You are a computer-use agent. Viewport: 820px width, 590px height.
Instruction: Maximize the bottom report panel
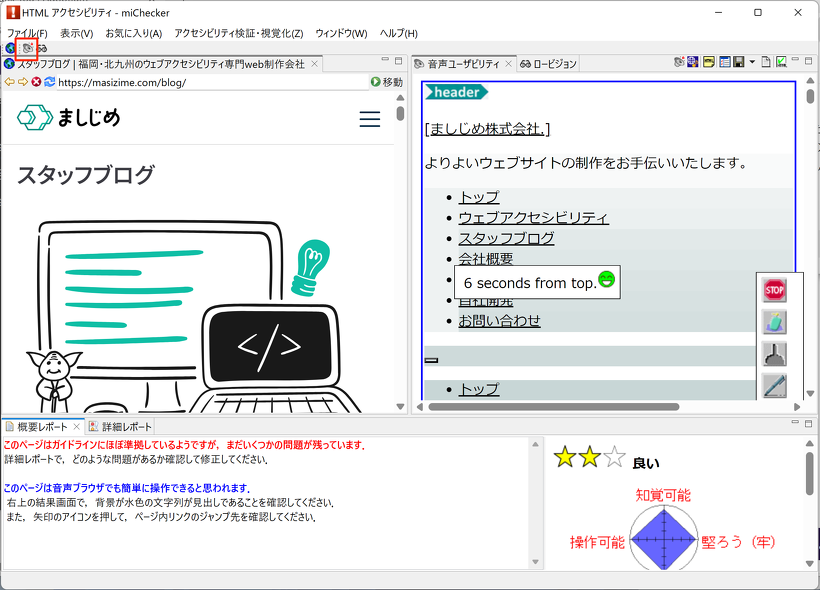point(808,423)
